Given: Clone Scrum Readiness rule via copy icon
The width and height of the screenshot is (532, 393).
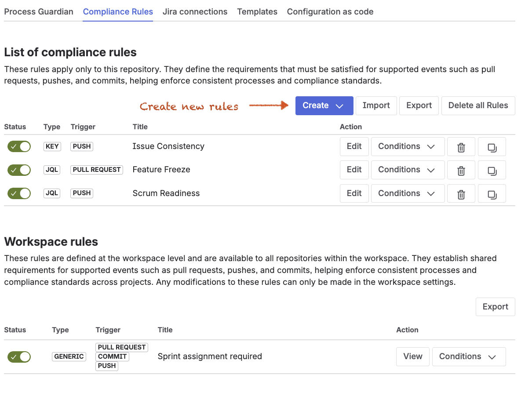Looking at the screenshot, I should (x=492, y=193).
